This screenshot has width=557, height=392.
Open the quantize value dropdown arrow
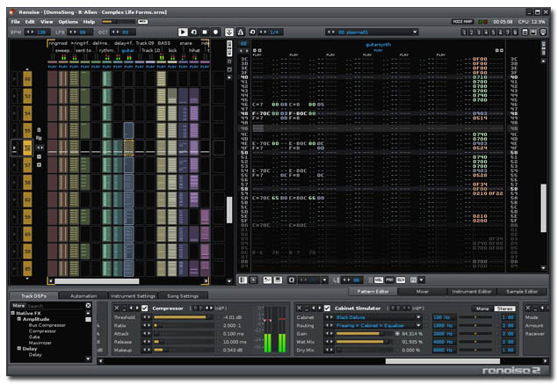[x=325, y=280]
